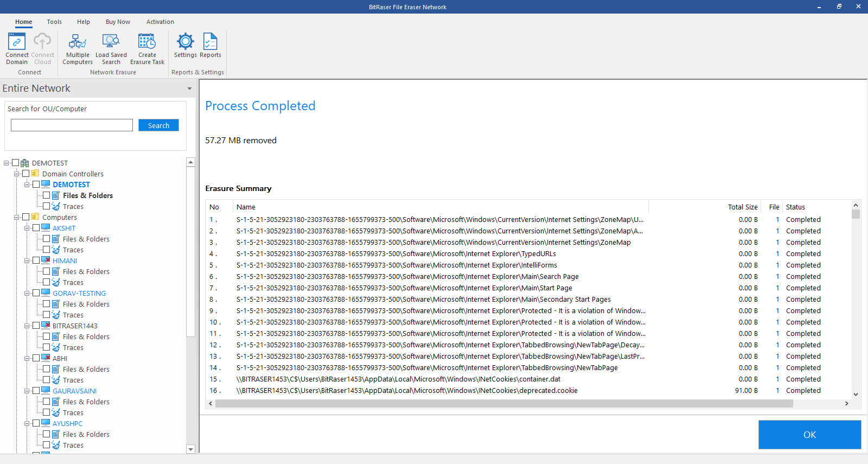Viewport: 868px width, 464px height.
Task: Collapse the HIMANI computer node
Action: [27, 260]
